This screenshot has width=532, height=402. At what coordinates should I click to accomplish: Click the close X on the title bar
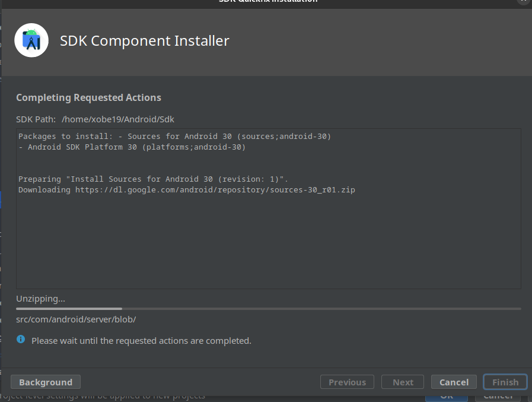[524, 2]
